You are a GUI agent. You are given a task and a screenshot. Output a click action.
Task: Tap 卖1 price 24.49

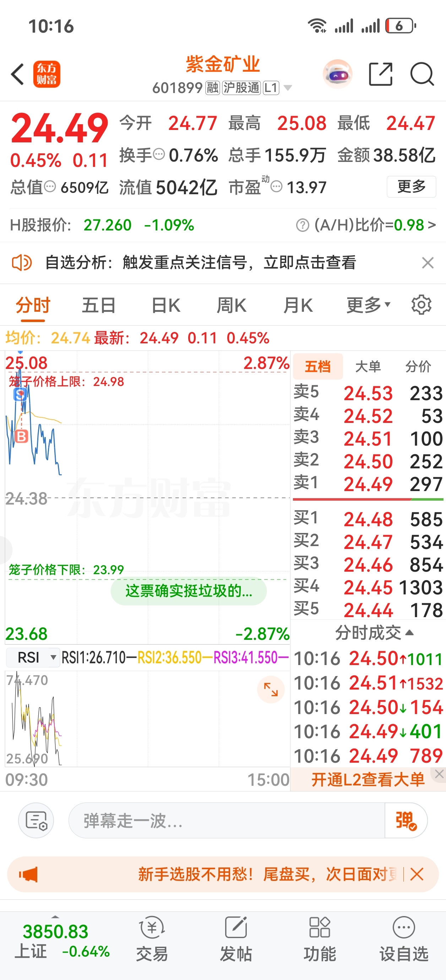click(x=368, y=484)
